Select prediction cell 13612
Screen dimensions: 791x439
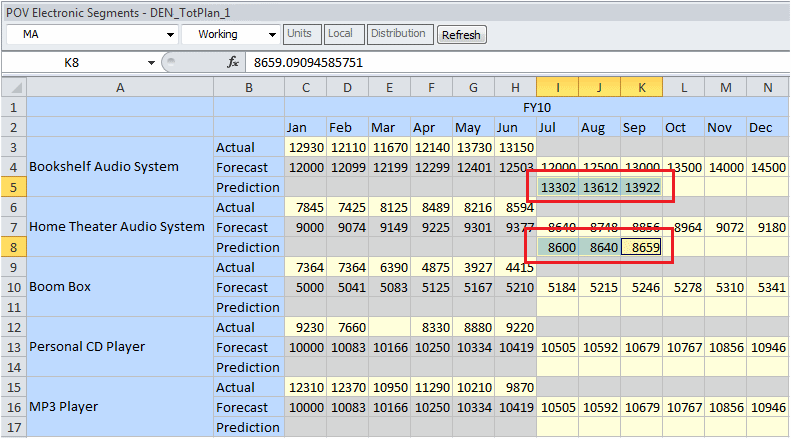pos(600,187)
